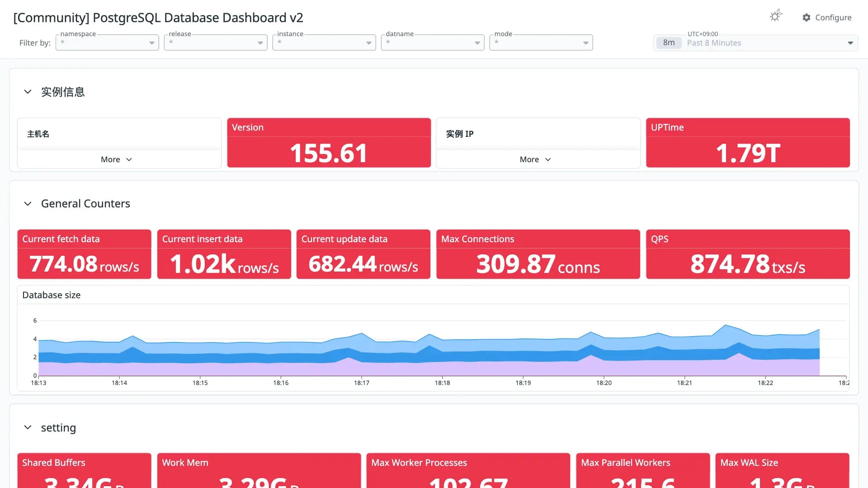The width and height of the screenshot is (868, 488).
Task: Click the UPTime value 1.79T
Action: 748,153
